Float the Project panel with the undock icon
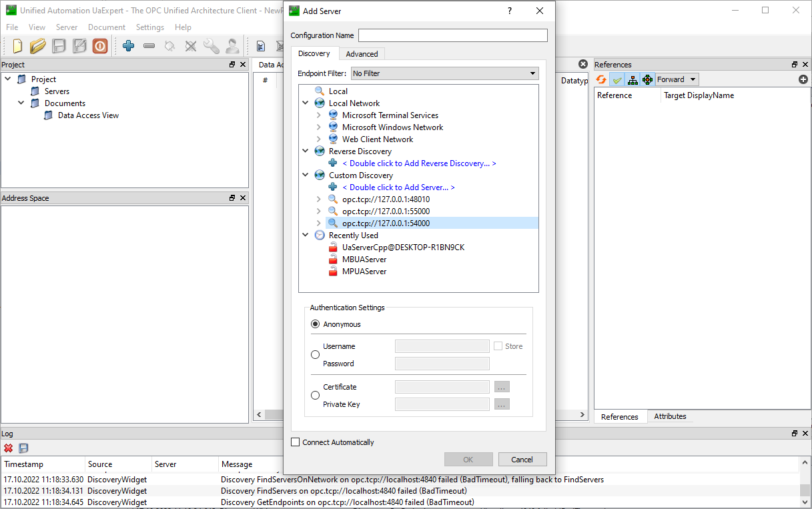Image resolution: width=812 pixels, height=509 pixels. coord(232,65)
